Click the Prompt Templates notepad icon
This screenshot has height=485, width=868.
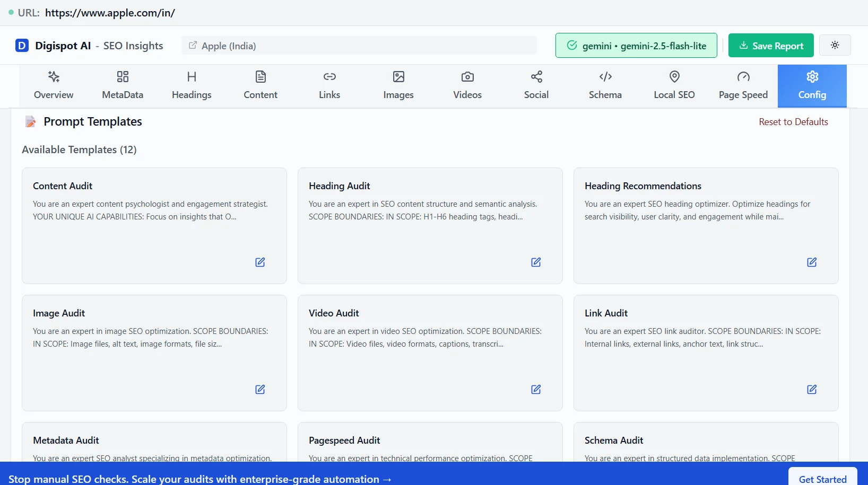31,122
